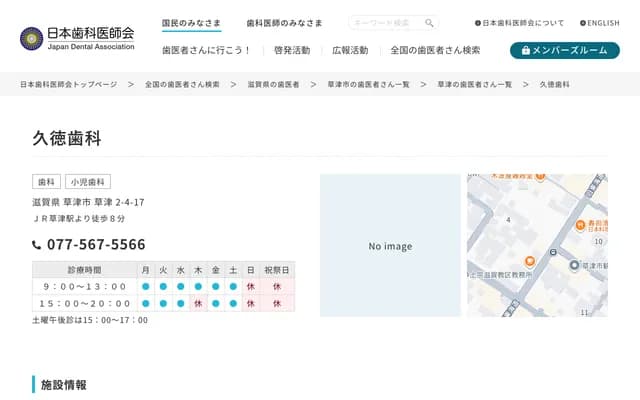Expand the 啓発活動 menu
Image resolution: width=640 pixels, height=400 pixels.
click(x=291, y=50)
